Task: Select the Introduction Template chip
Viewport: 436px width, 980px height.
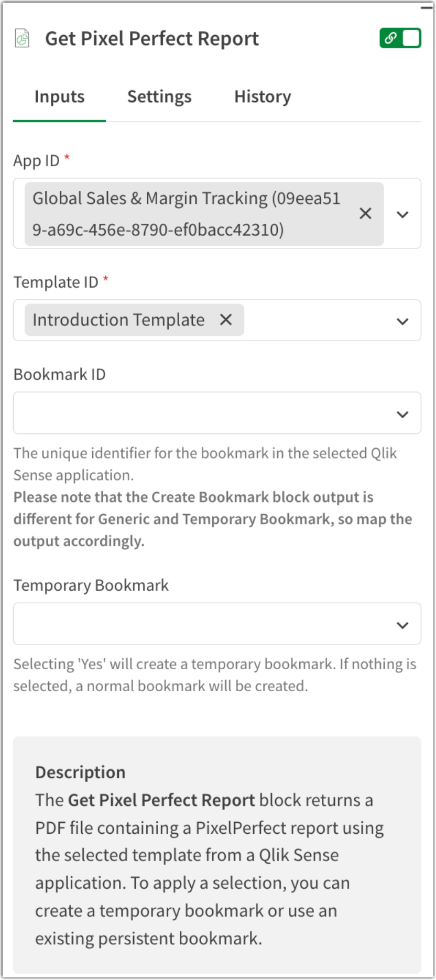Action: click(x=118, y=320)
